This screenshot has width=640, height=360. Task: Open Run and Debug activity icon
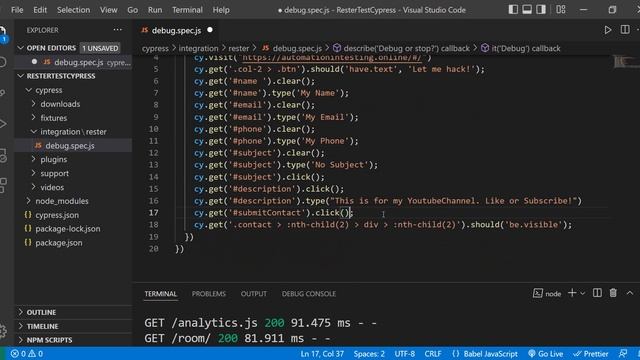click(3, 124)
